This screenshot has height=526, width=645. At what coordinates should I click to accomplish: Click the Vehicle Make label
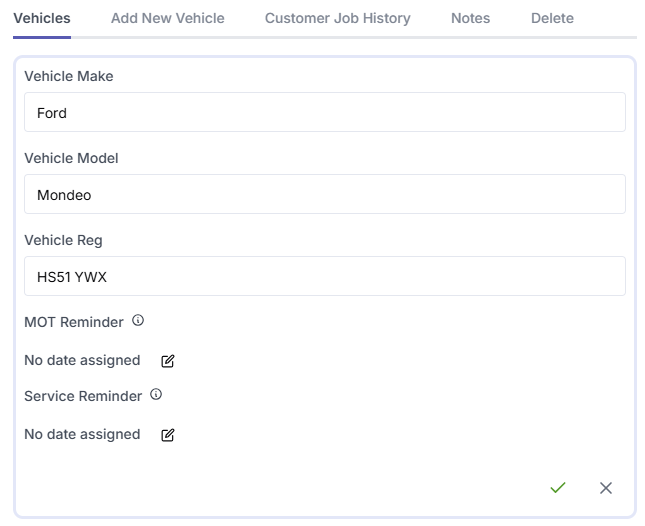(x=69, y=76)
